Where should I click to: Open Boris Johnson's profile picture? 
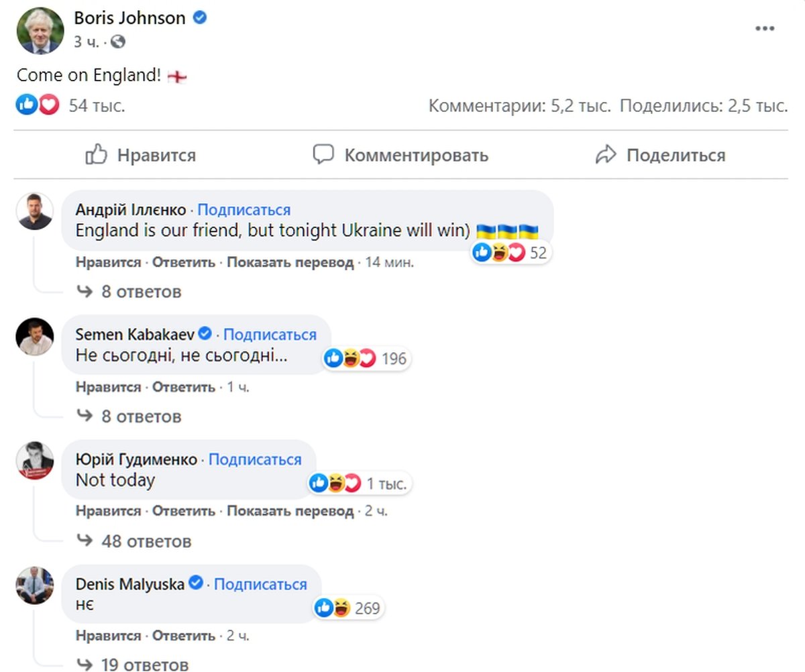click(x=40, y=30)
